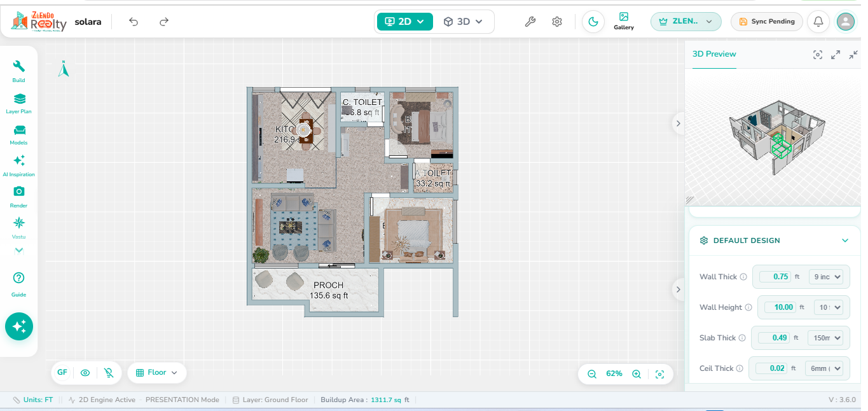Zoom out the canvas
The image size is (868, 411).
[592, 374]
